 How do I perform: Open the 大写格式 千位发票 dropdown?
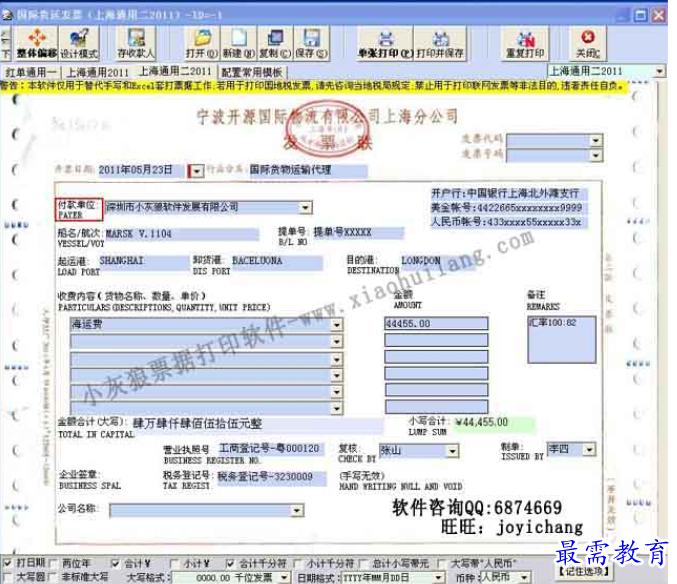(x=284, y=577)
